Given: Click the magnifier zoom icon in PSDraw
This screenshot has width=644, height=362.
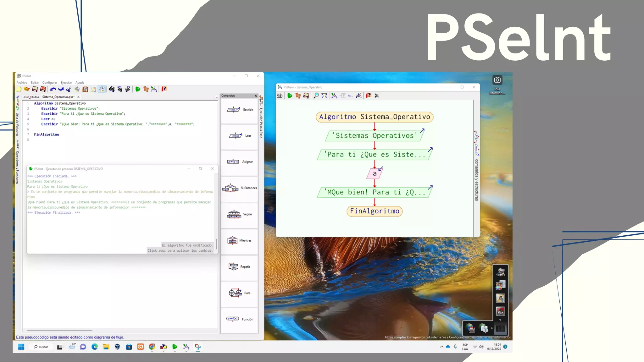Looking at the screenshot, I should [316, 96].
